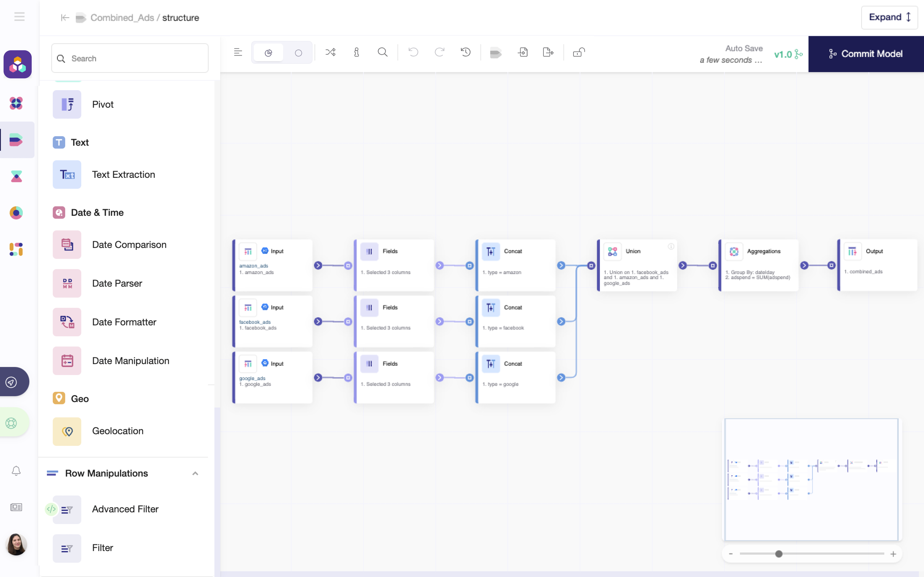Image resolution: width=924 pixels, height=577 pixels.
Task: Select the Concat node type = amazon
Action: [x=515, y=265]
